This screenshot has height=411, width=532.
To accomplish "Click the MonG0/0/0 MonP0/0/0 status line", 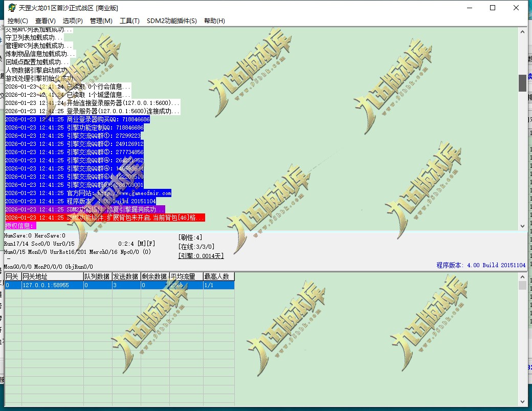I will point(48,267).
